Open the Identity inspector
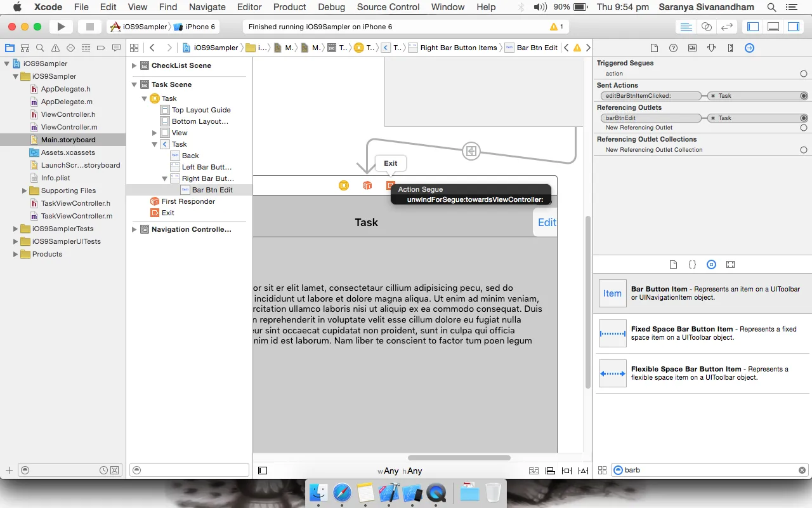The image size is (812, 508). (692, 48)
